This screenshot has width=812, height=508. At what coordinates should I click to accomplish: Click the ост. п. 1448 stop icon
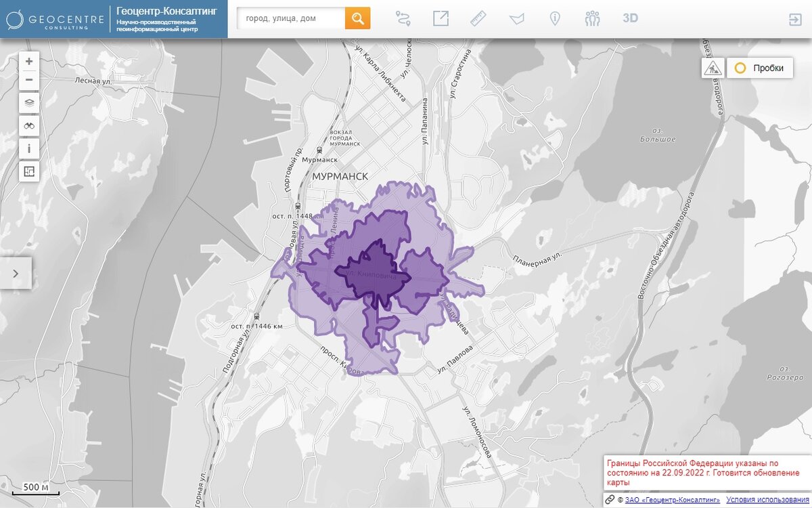[x=298, y=205]
